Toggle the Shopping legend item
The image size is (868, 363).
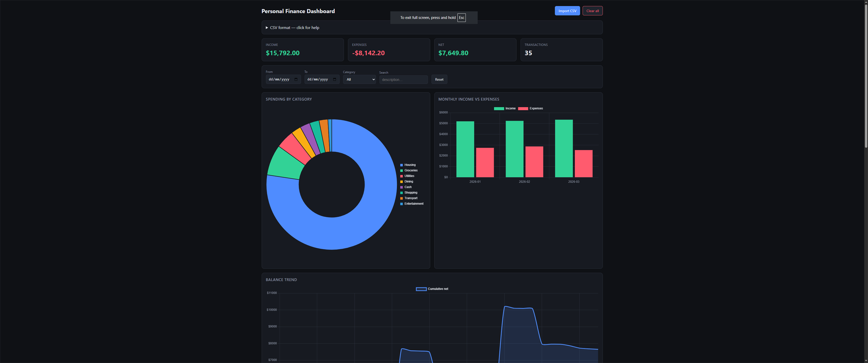[x=409, y=193]
